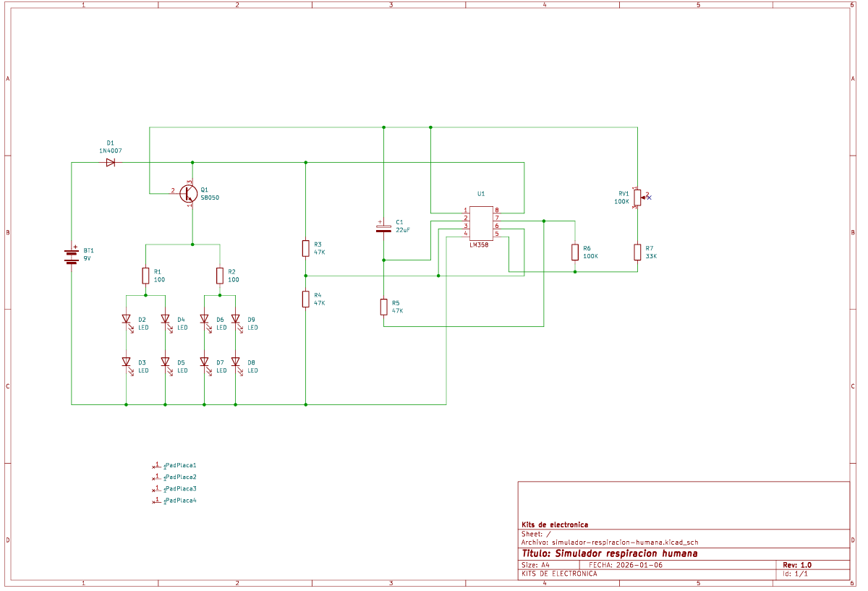Click the U1 LM358 op-amp chip
This screenshot has width=868, height=591.
coord(481,224)
